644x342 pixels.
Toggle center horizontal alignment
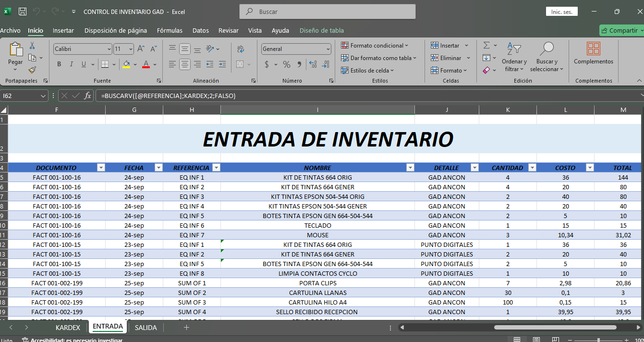click(184, 64)
